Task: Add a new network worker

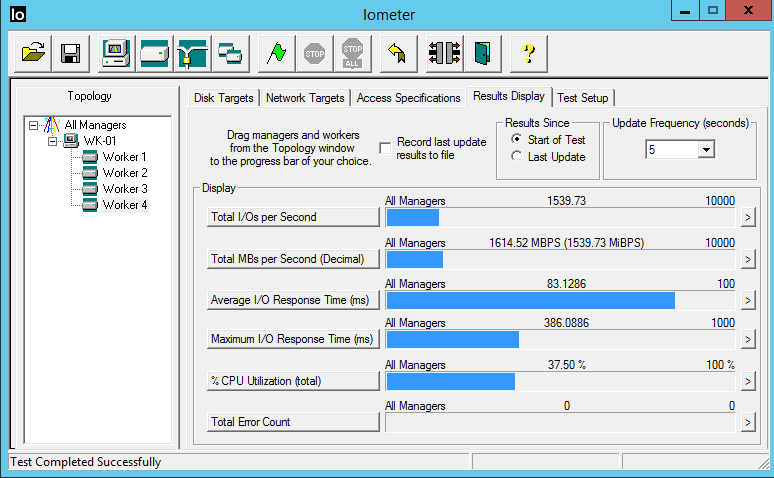Action: point(193,53)
